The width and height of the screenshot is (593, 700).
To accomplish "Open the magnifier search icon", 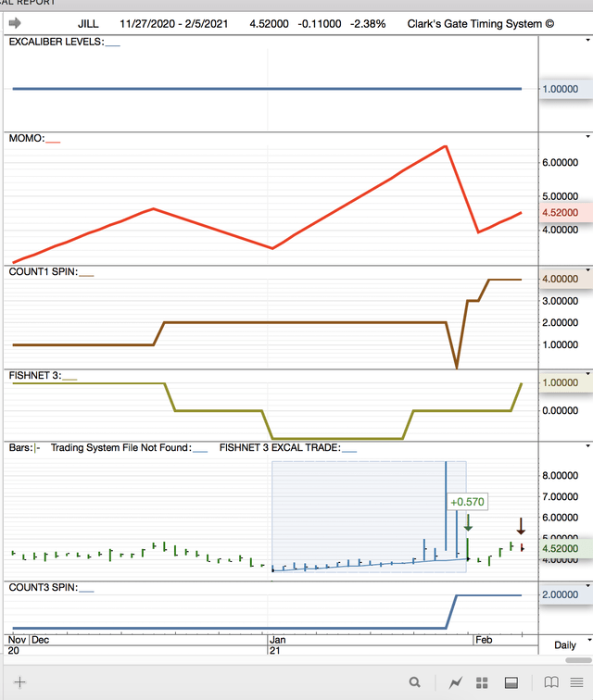I will (415, 682).
